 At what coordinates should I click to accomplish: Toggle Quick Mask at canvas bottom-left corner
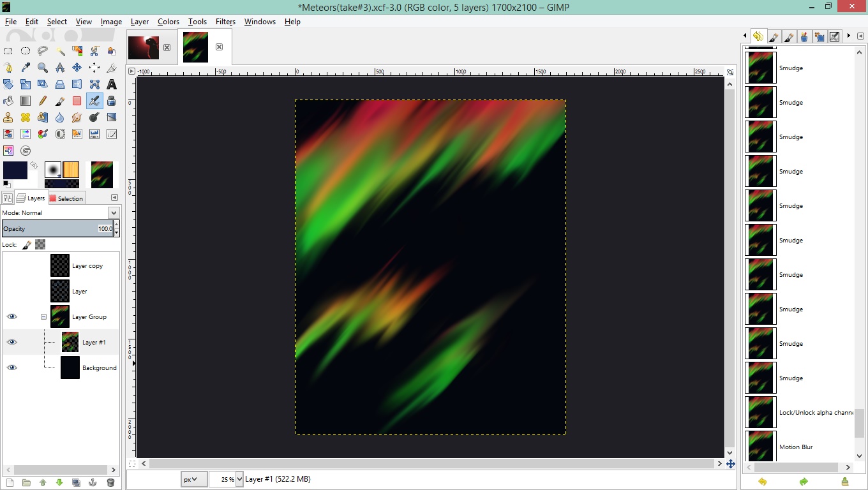coord(132,464)
